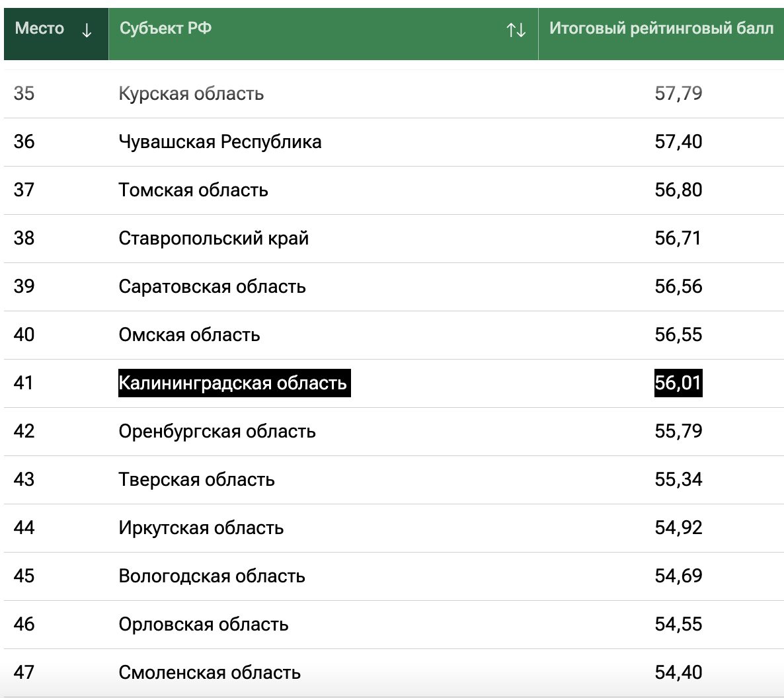Select the Саратовская область row
The height and width of the screenshot is (698, 784).
[212, 287]
